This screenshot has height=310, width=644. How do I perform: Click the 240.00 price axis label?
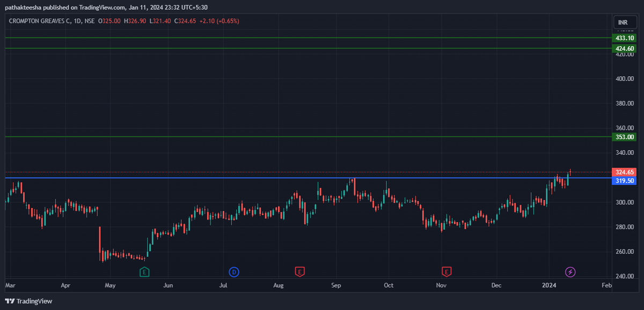pyautogui.click(x=625, y=276)
